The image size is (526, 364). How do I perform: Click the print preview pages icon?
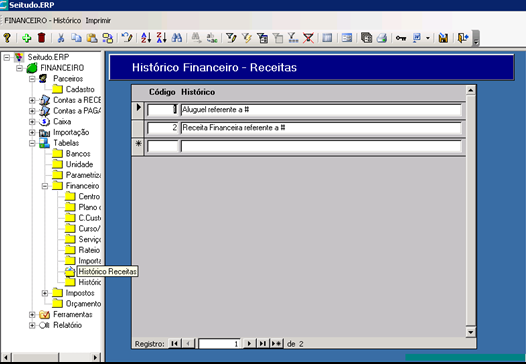366,38
